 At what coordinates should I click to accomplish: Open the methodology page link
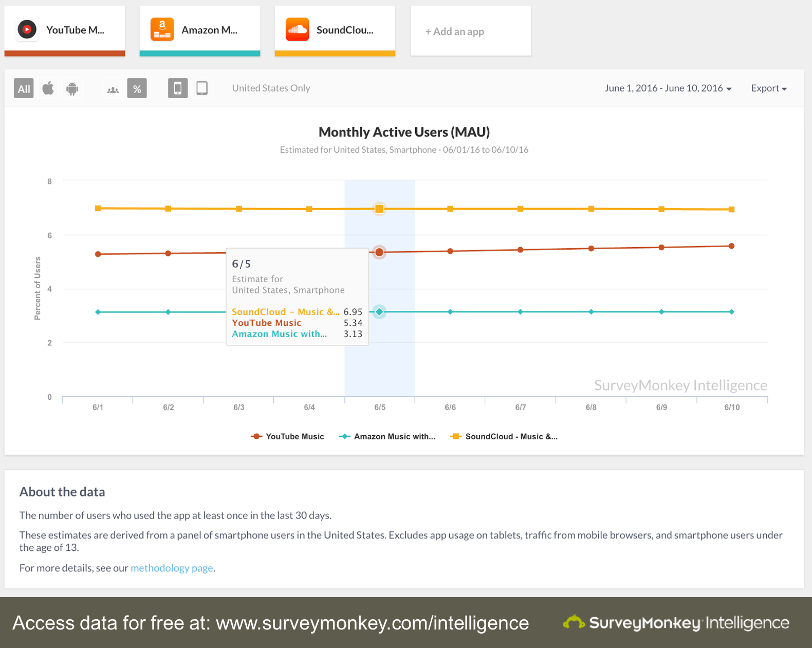click(172, 568)
